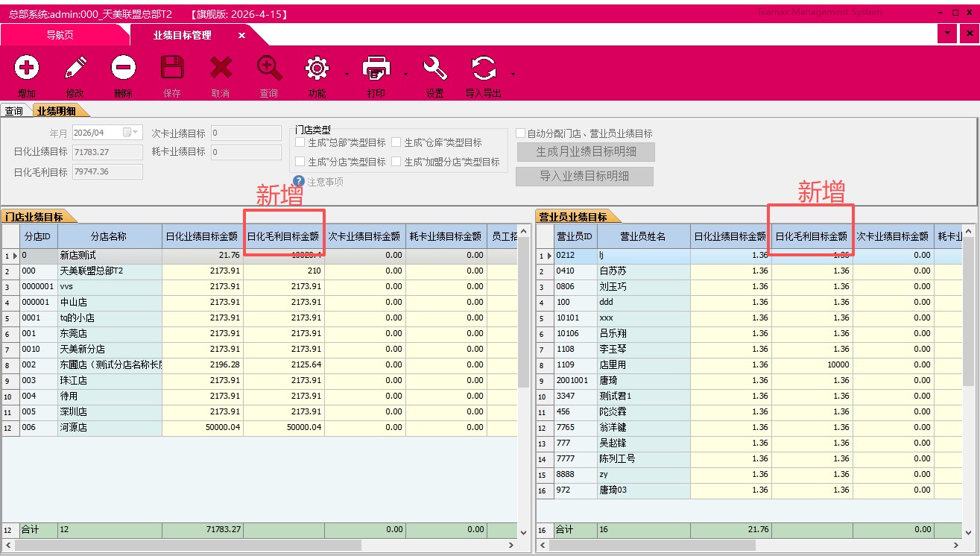Image resolution: width=980 pixels, height=556 pixels.
Task: Click the 注意事项 help icon
Action: tap(299, 181)
